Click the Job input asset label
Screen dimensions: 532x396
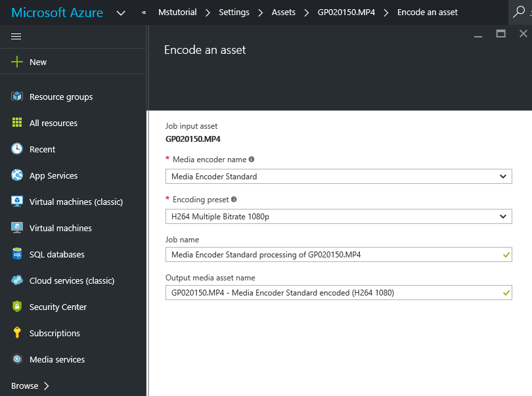point(191,126)
